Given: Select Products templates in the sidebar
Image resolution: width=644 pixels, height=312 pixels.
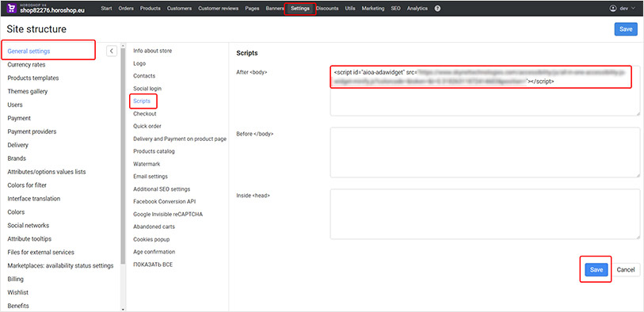Looking at the screenshot, I should pos(32,78).
